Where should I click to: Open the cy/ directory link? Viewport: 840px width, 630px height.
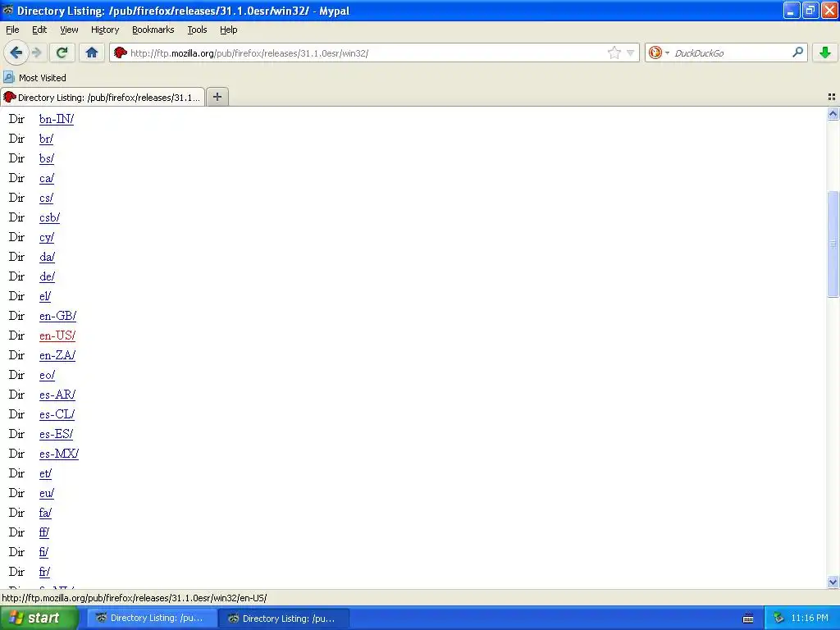tap(47, 237)
